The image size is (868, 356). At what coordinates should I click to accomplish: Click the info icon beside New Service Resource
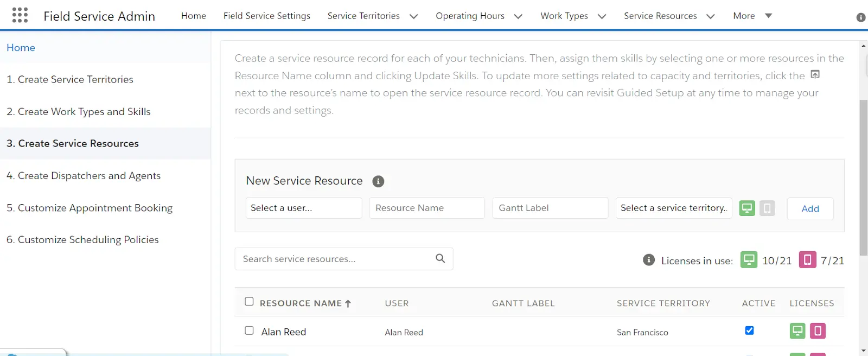click(x=378, y=181)
